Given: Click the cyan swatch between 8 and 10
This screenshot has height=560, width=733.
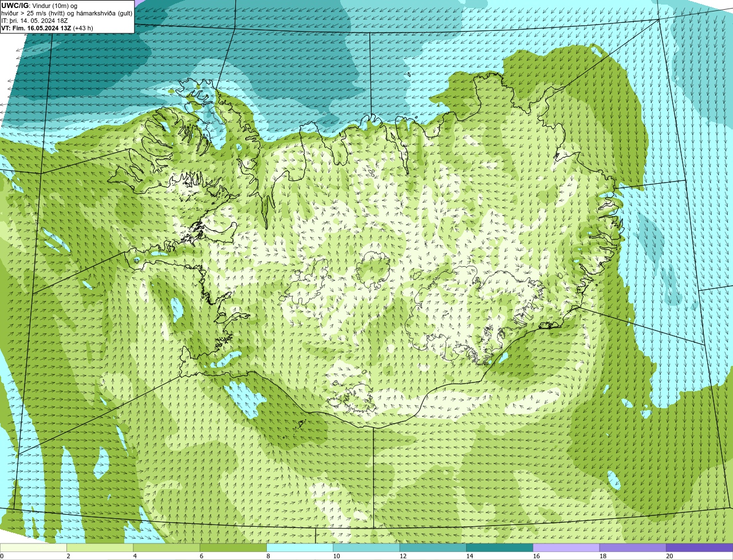Looking at the screenshot, I should 300,547.
